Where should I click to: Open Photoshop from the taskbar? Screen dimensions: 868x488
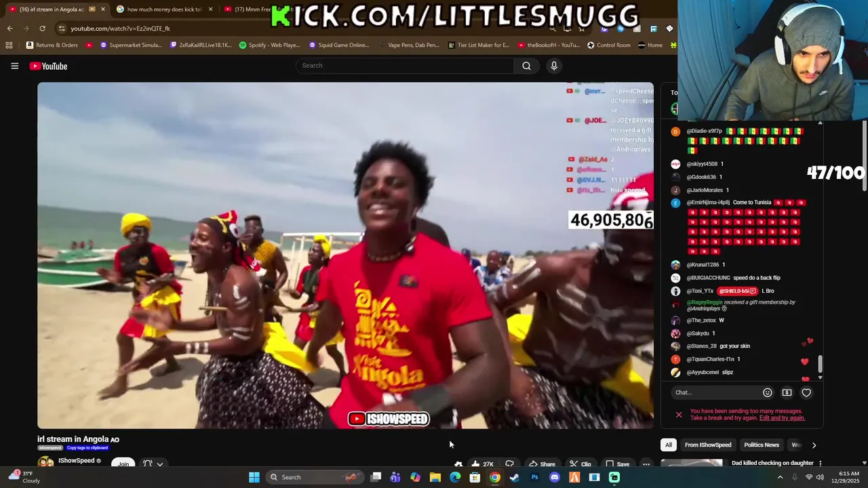pyautogui.click(x=534, y=477)
